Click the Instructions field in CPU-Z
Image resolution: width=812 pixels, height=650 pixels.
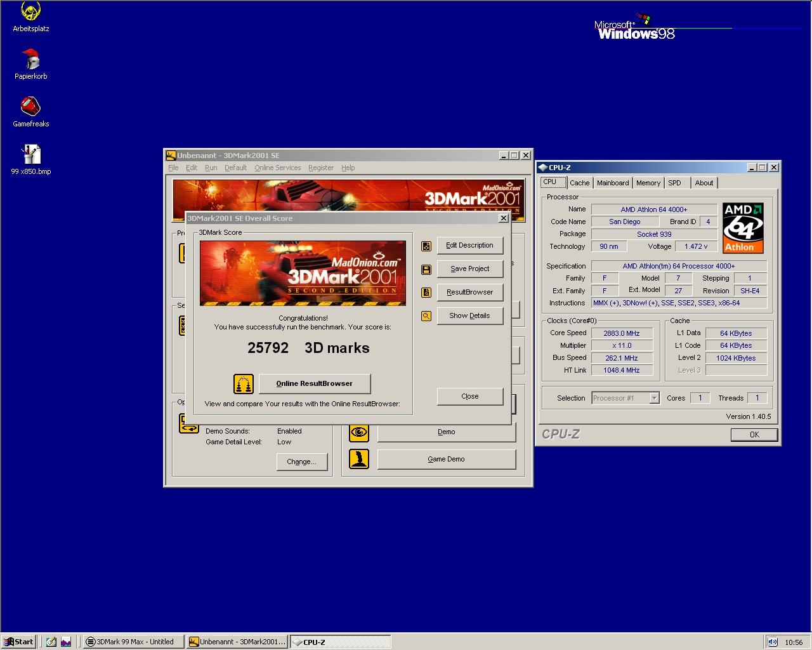679,303
